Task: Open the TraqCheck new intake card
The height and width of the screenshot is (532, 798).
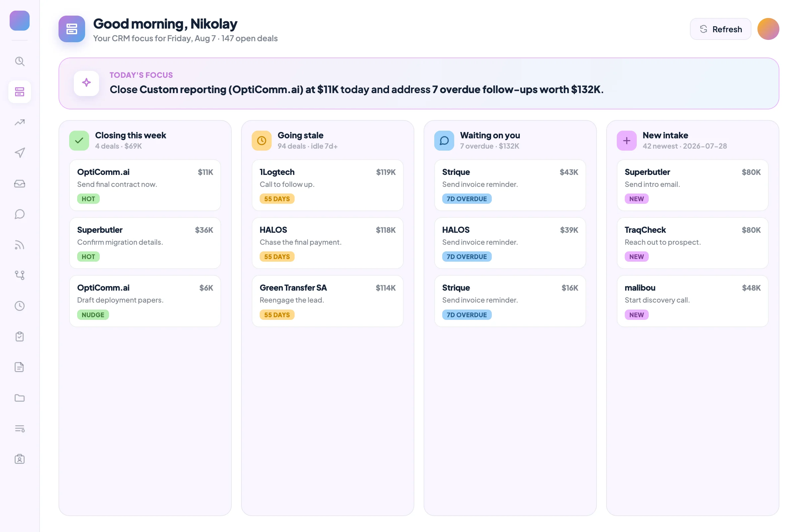Action: [x=693, y=243]
